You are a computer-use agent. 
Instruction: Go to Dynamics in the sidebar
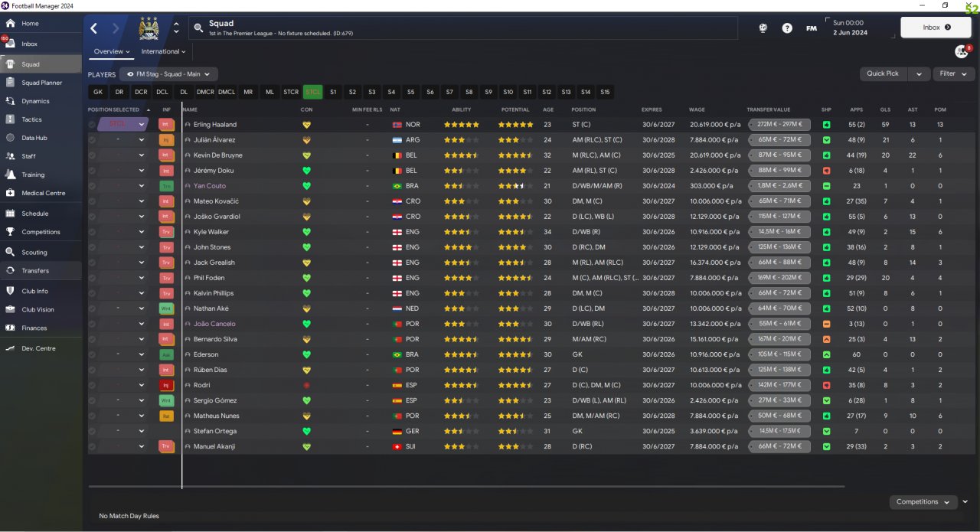coord(35,101)
